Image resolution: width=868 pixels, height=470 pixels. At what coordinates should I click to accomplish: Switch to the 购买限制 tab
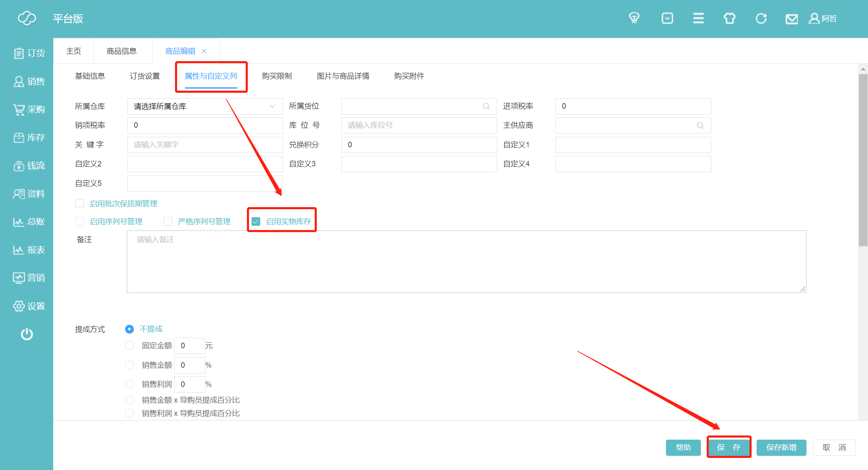click(x=277, y=76)
